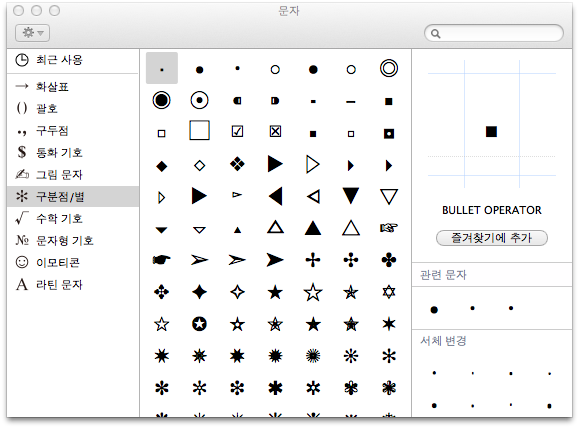
Task: Select the 문자형 기호 category
Action: [x=72, y=240]
